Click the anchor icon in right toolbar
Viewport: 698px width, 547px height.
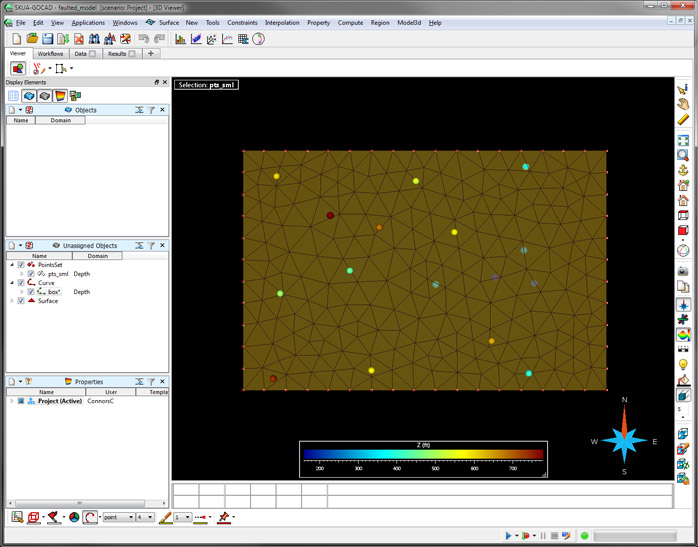click(683, 170)
